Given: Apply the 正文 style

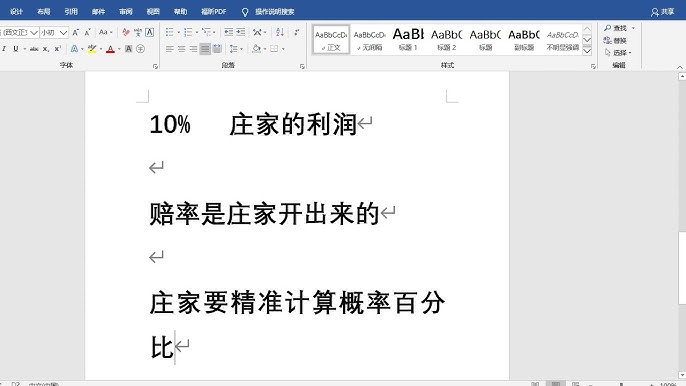Looking at the screenshot, I should tap(331, 39).
